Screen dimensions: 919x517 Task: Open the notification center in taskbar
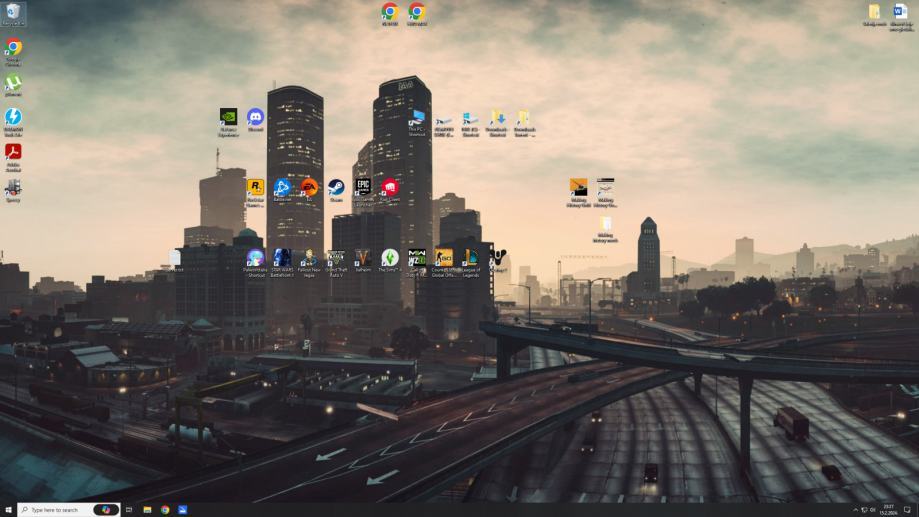908,509
